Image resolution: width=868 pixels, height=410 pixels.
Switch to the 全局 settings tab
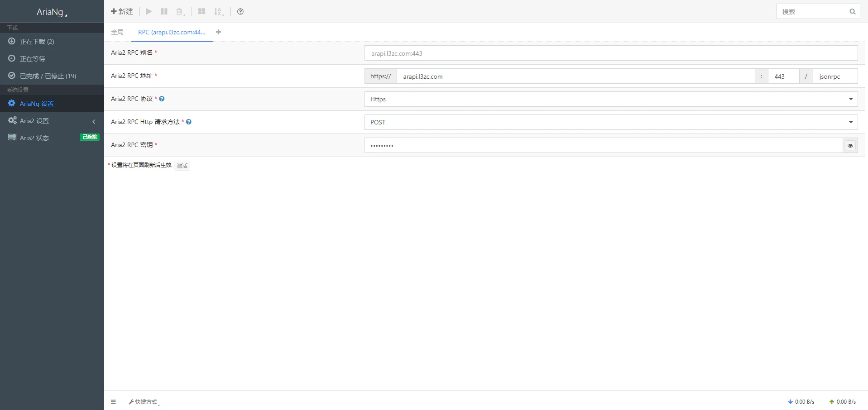click(117, 32)
